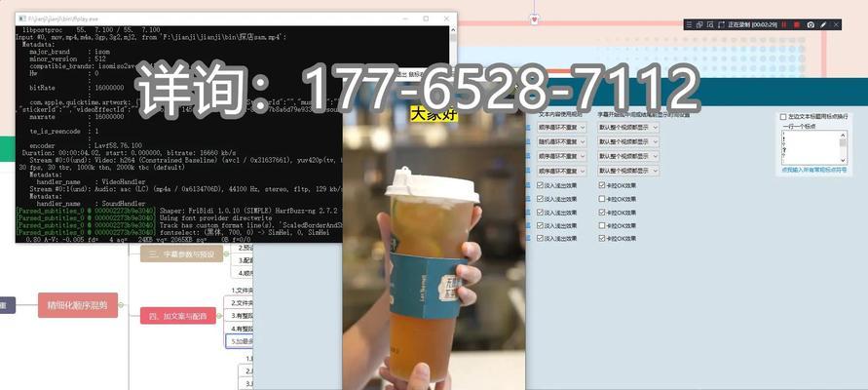Click the 正在录制 timer status text
868x390 pixels.
click(753, 25)
